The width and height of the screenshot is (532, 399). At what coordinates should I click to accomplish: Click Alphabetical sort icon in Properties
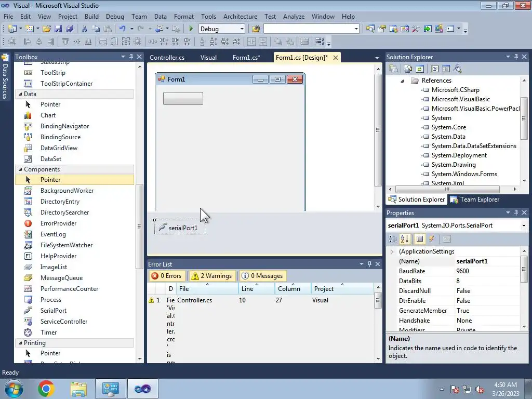(x=404, y=239)
